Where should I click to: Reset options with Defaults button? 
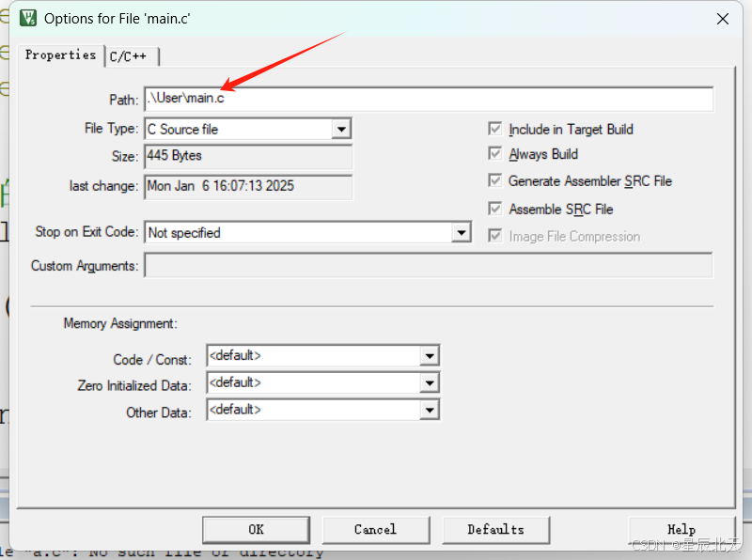(496, 530)
